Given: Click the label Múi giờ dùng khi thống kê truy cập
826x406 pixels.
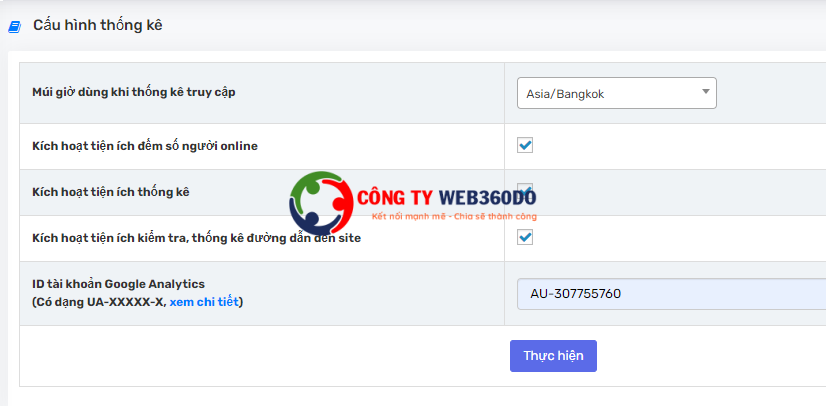Looking at the screenshot, I should tap(134, 93).
